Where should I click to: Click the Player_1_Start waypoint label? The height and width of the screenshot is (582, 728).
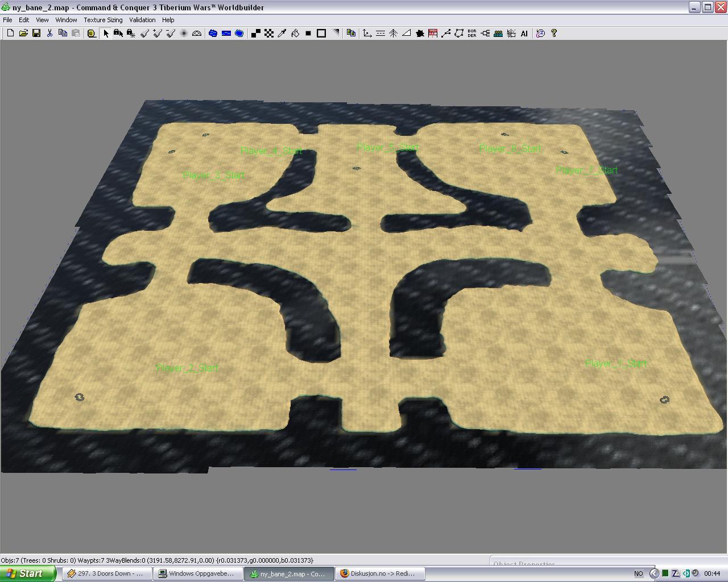tap(616, 363)
